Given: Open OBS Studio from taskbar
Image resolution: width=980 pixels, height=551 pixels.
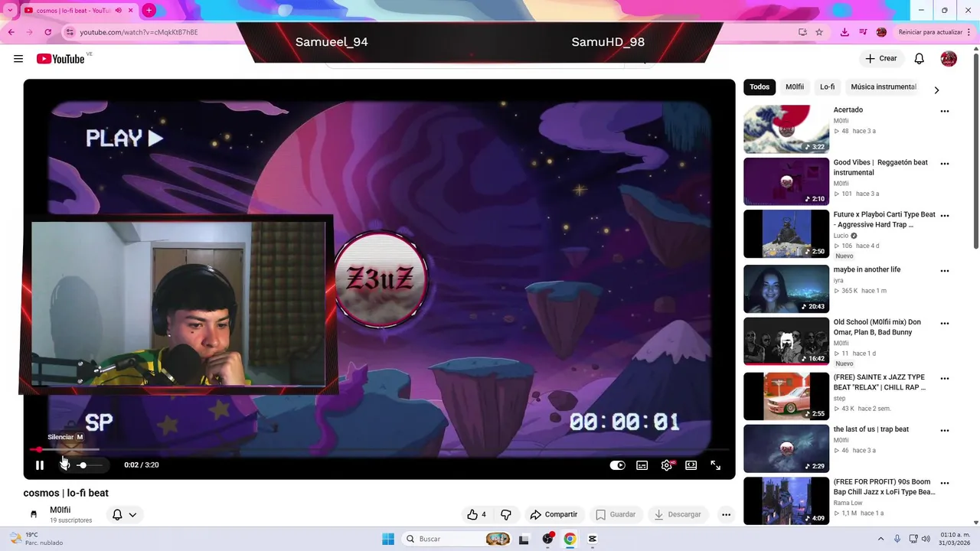Looking at the screenshot, I should pyautogui.click(x=547, y=539).
